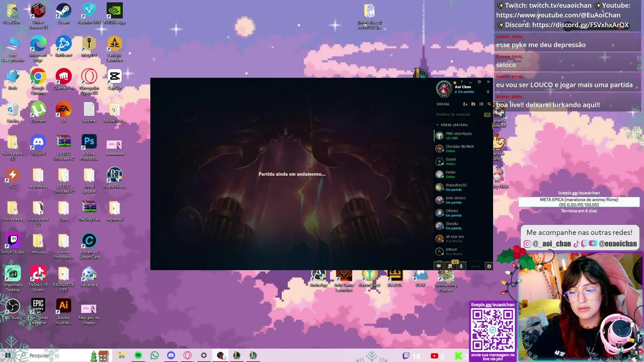Open Farlight Launcher desktop icon
Screen dimensions: 644x362
pyautogui.click(x=115, y=49)
